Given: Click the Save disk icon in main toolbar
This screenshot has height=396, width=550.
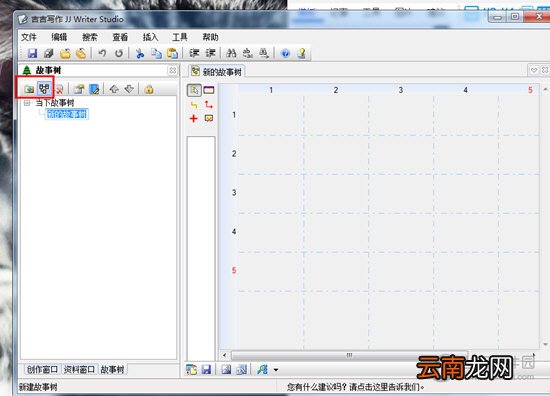Looking at the screenshot, I should click(32, 53).
